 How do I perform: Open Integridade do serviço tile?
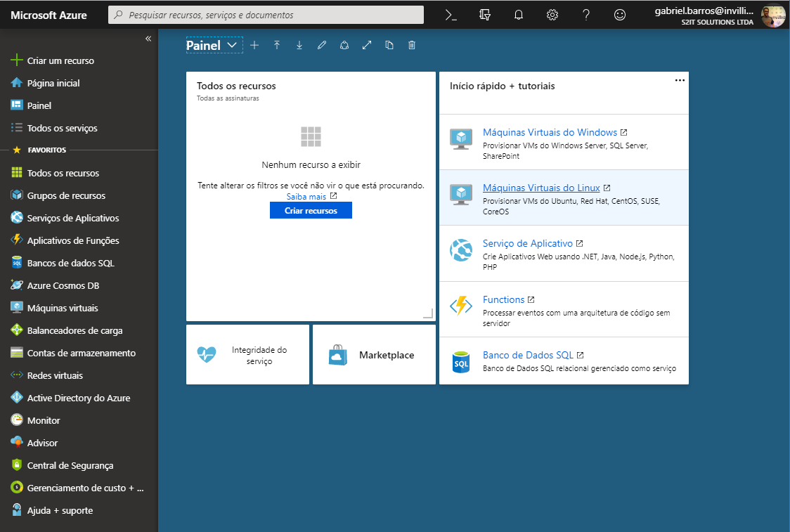tap(248, 355)
